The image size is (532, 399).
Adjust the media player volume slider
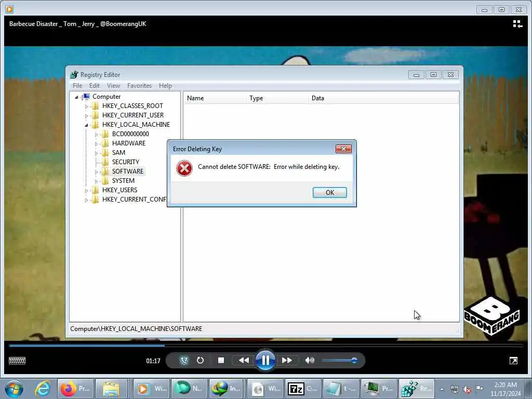click(339, 361)
